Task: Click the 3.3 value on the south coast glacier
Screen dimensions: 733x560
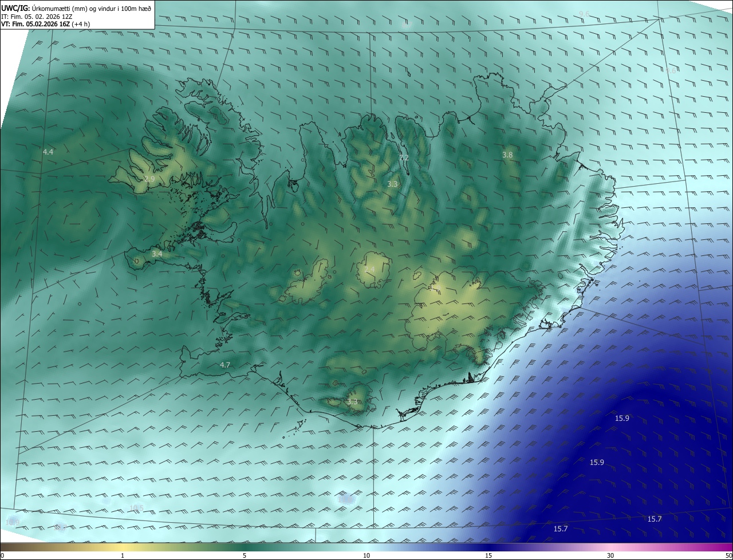Action: [352, 401]
